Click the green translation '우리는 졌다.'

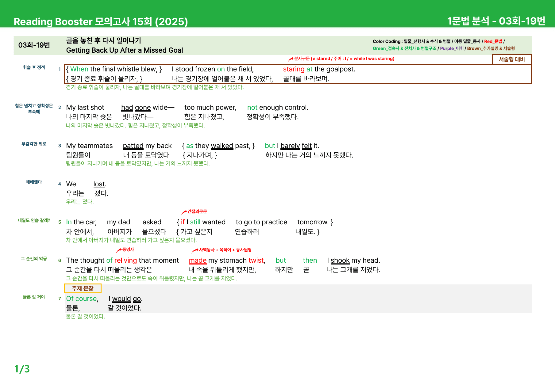[80, 202]
